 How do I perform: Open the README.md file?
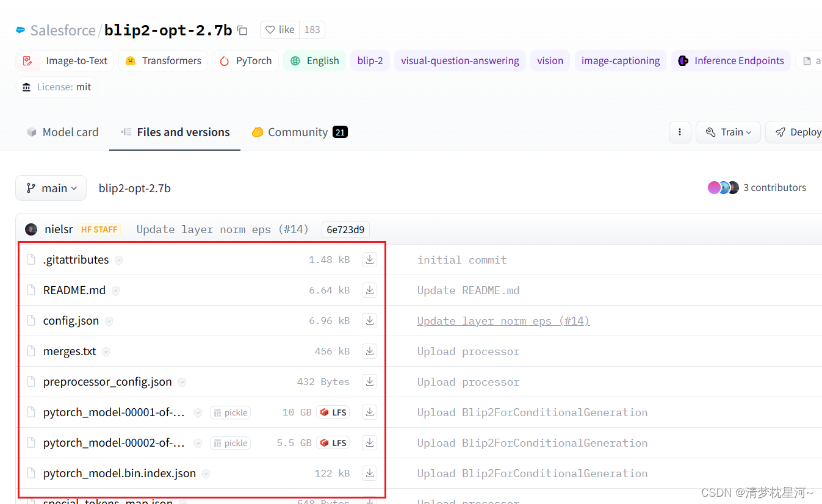(x=74, y=290)
